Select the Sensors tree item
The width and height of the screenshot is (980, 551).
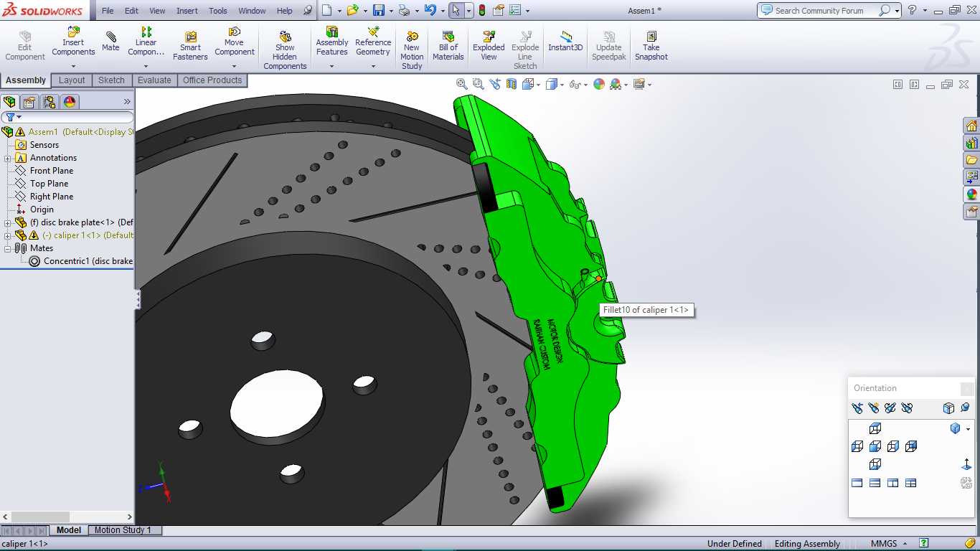click(44, 145)
